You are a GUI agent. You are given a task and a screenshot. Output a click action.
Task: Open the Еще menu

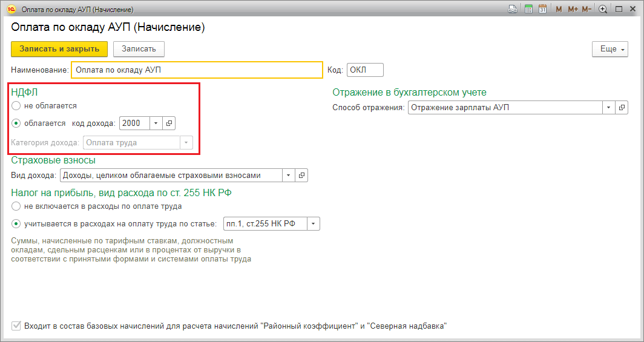click(610, 49)
